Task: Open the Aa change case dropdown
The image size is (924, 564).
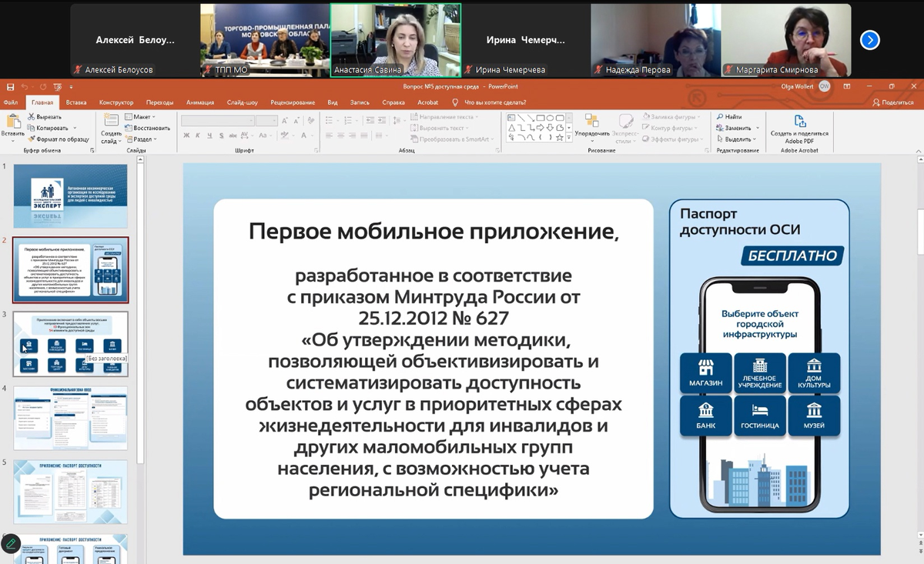Action: (x=266, y=135)
